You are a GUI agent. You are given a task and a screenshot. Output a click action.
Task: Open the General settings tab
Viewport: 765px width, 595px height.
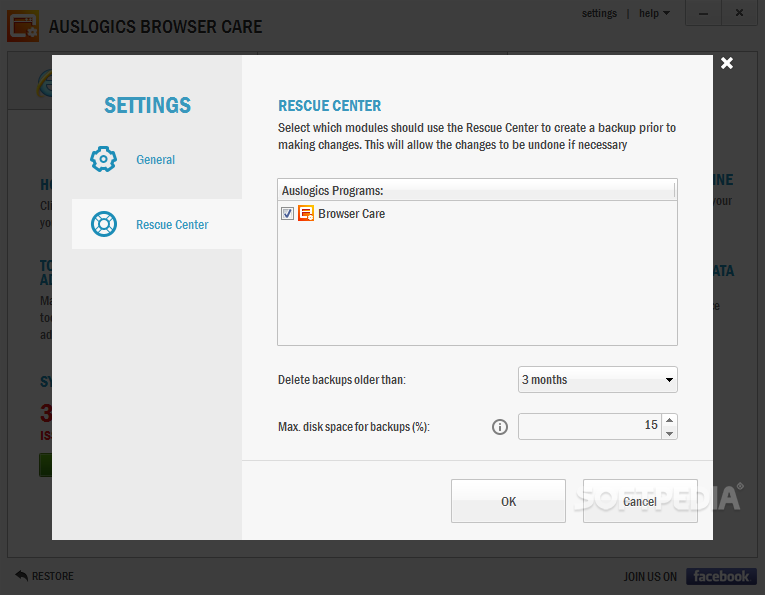(155, 159)
